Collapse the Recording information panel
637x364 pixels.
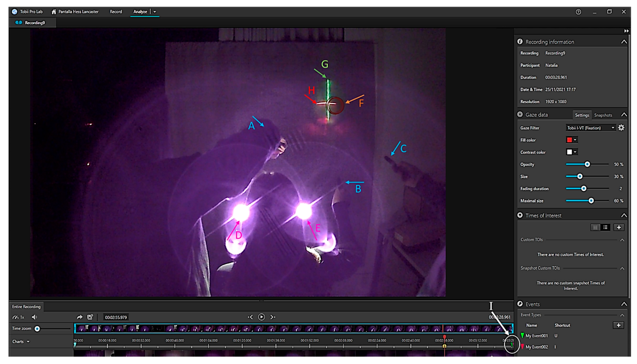[x=624, y=42]
